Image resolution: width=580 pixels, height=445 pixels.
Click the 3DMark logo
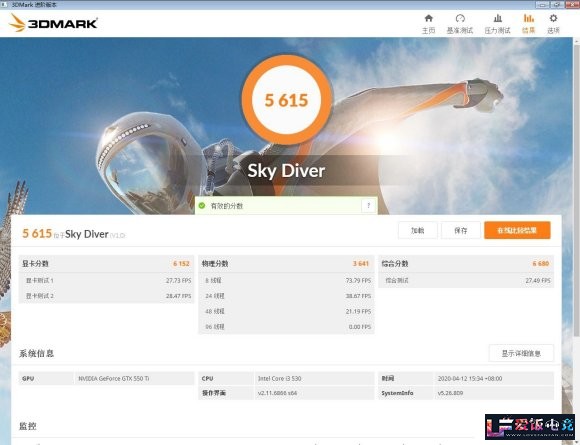click(53, 23)
